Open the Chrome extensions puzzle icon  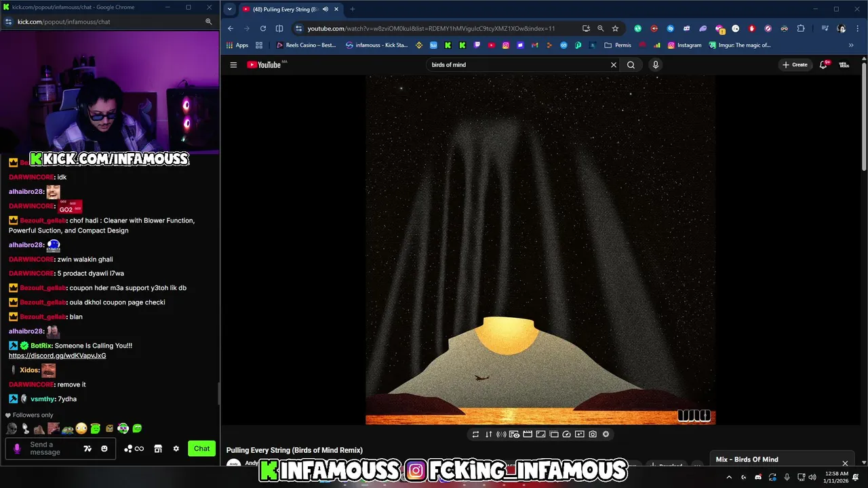point(801,28)
